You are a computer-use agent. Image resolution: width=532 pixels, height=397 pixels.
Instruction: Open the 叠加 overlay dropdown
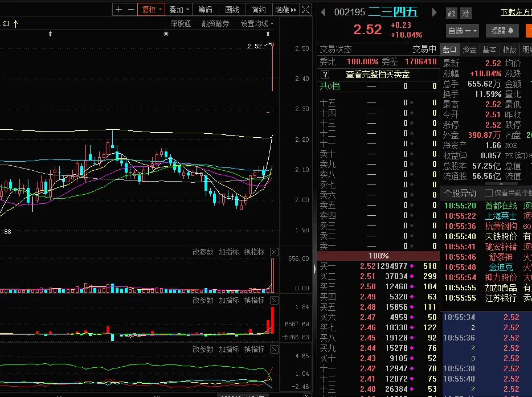click(x=179, y=10)
